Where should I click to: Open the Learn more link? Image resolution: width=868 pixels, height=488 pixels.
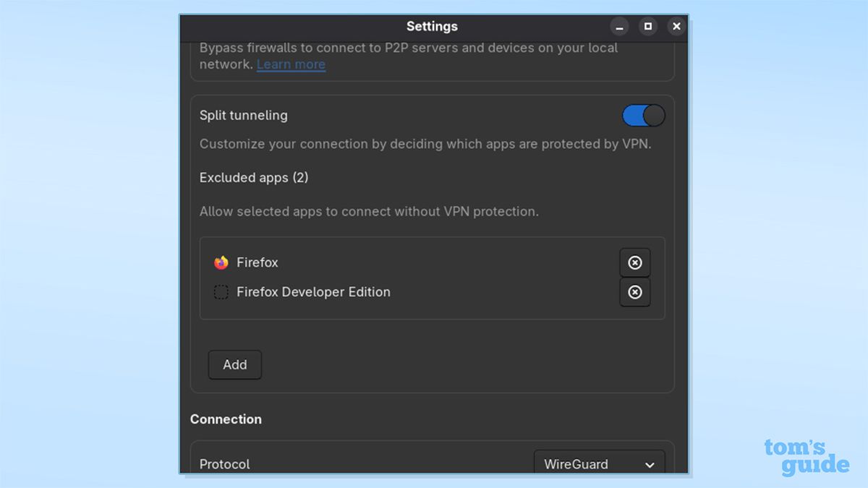291,64
